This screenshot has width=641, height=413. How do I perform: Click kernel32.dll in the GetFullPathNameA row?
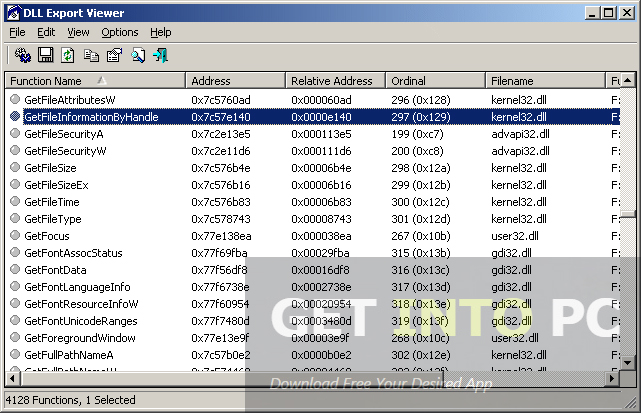pyautogui.click(x=519, y=355)
